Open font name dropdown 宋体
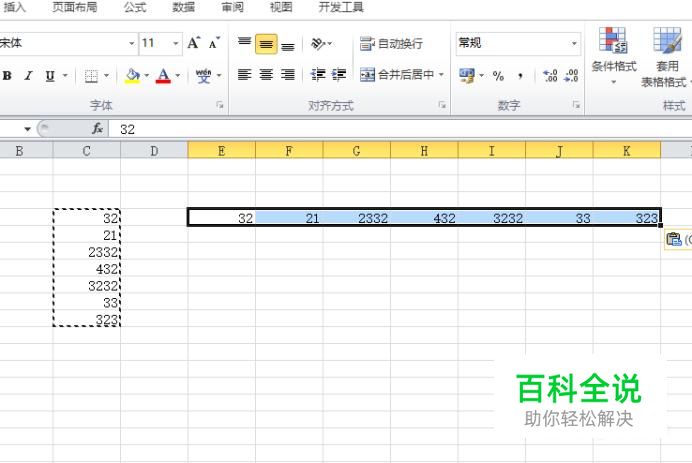692x463 pixels. [x=132, y=43]
